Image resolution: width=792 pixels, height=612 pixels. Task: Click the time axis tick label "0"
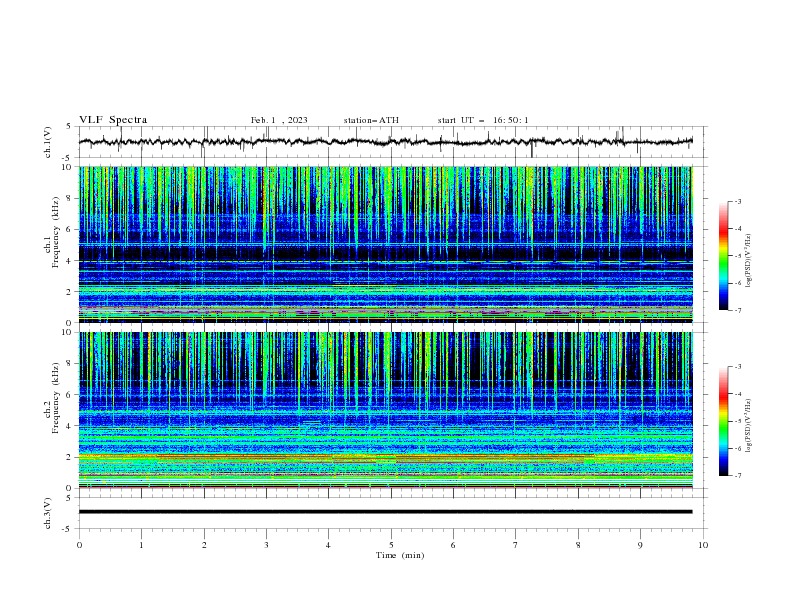[79, 545]
